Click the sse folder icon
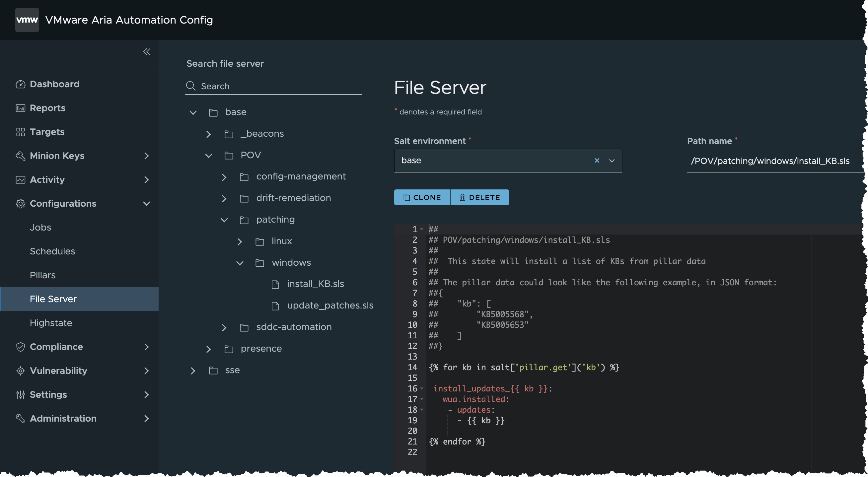868x477 pixels. click(213, 371)
